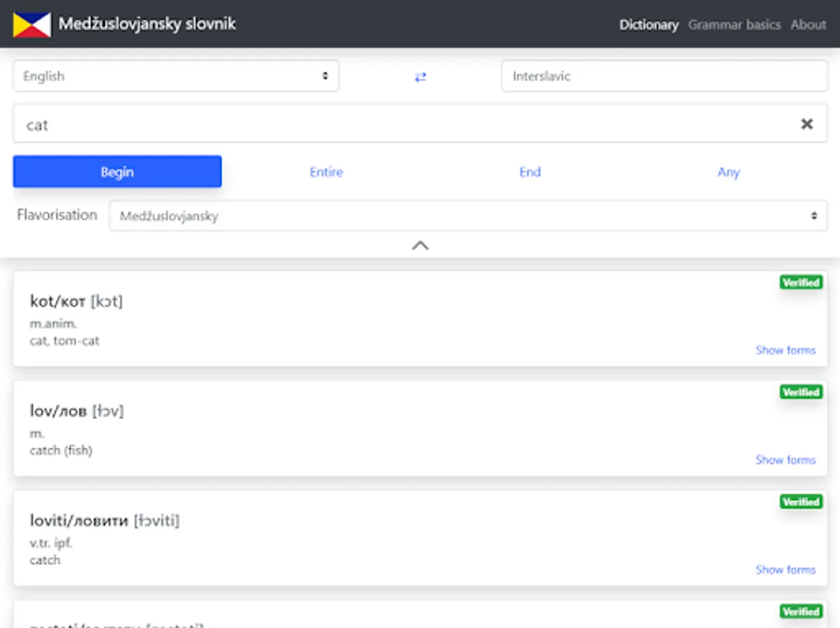Select the Begin search mode
The width and height of the screenshot is (840, 628).
pyautogui.click(x=117, y=172)
